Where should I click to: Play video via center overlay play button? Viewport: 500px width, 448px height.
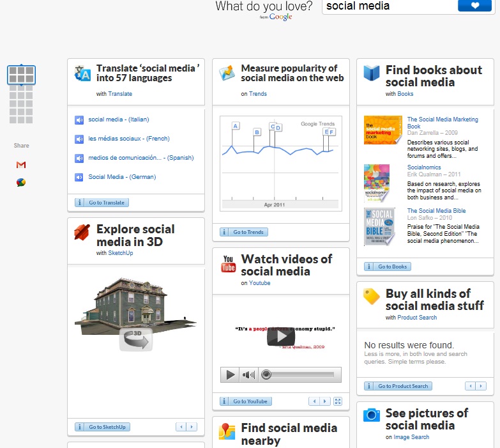[x=281, y=336]
